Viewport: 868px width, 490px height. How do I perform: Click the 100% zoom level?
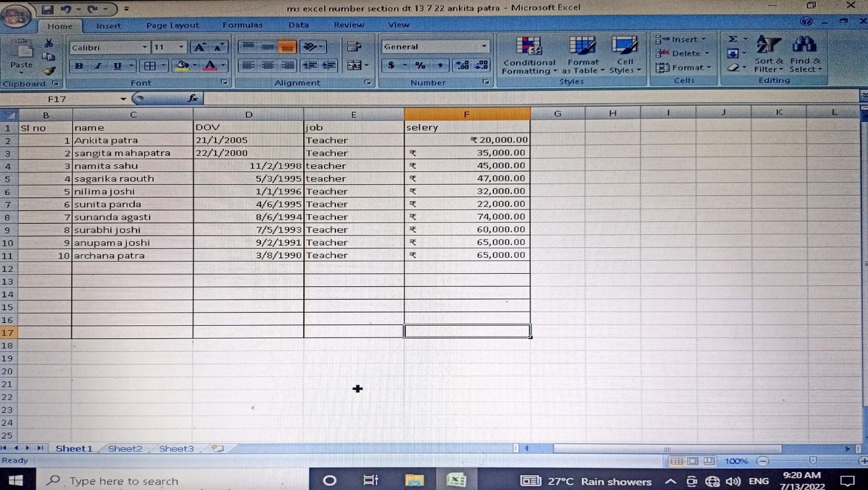736,461
